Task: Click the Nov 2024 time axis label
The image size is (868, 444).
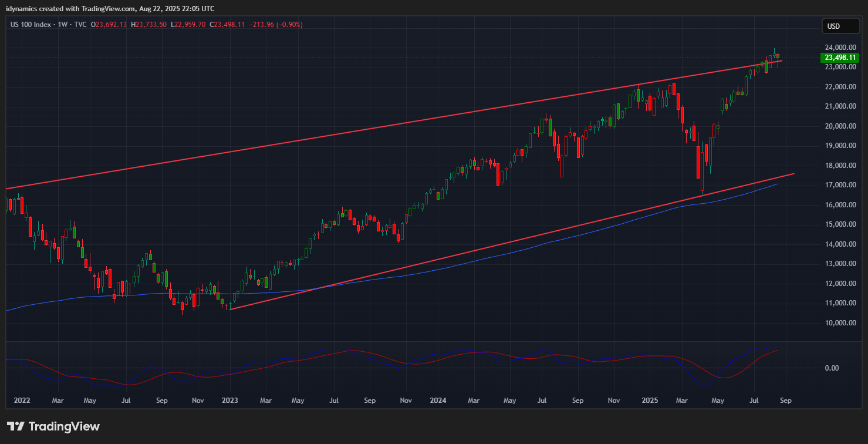Action: pyautogui.click(x=613, y=401)
